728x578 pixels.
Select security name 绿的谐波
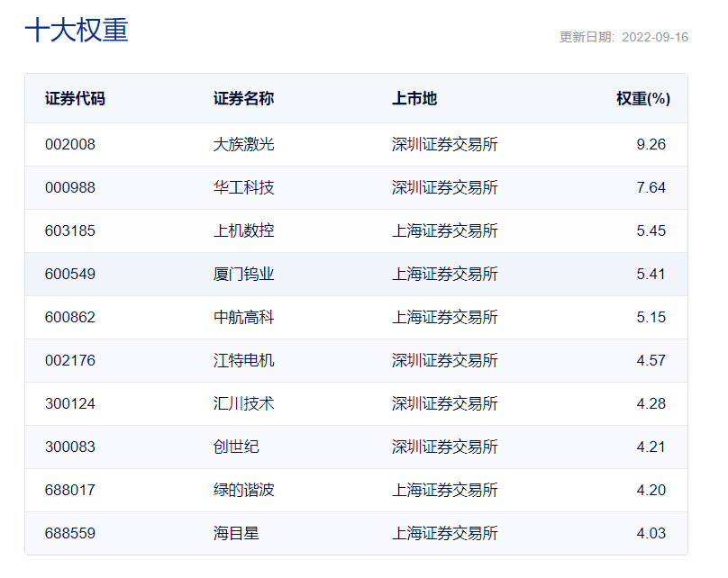tap(244, 490)
